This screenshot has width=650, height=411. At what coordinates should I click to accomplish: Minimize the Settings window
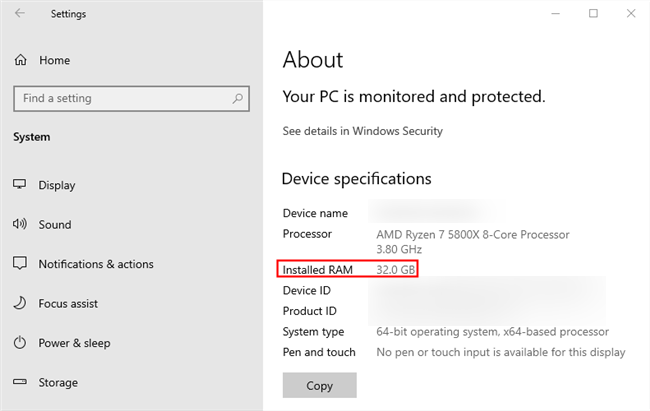[x=559, y=13]
